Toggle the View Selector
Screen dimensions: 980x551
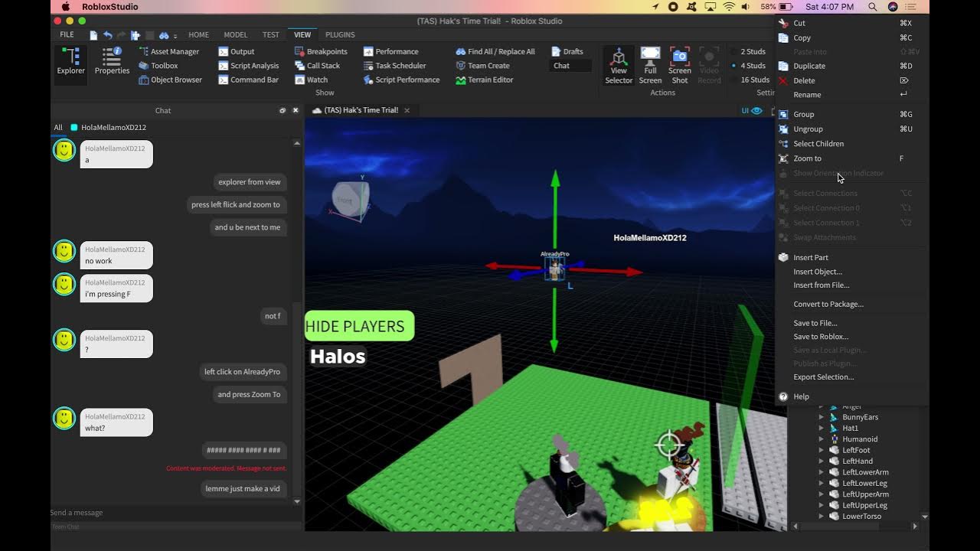(619, 65)
